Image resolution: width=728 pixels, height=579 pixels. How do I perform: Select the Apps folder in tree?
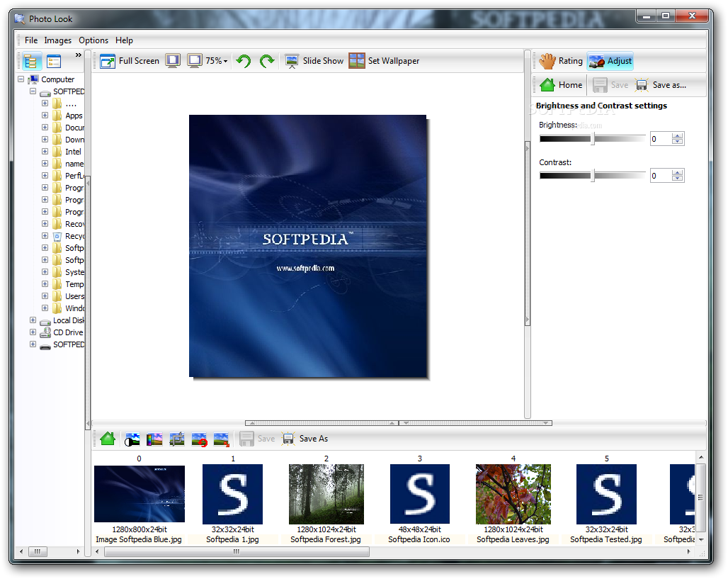[x=74, y=116]
